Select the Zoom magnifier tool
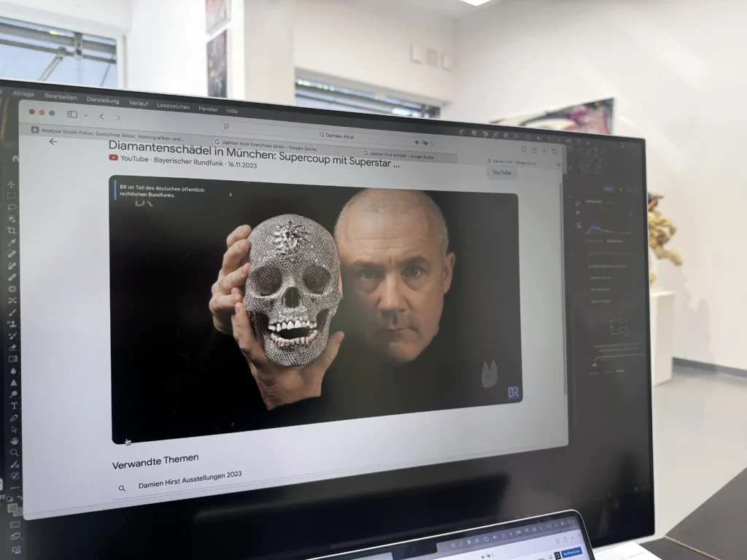The image size is (747, 560). (15, 452)
